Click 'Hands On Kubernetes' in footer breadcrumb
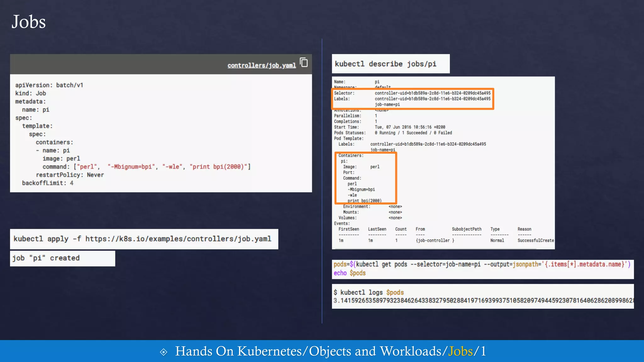 (238, 351)
